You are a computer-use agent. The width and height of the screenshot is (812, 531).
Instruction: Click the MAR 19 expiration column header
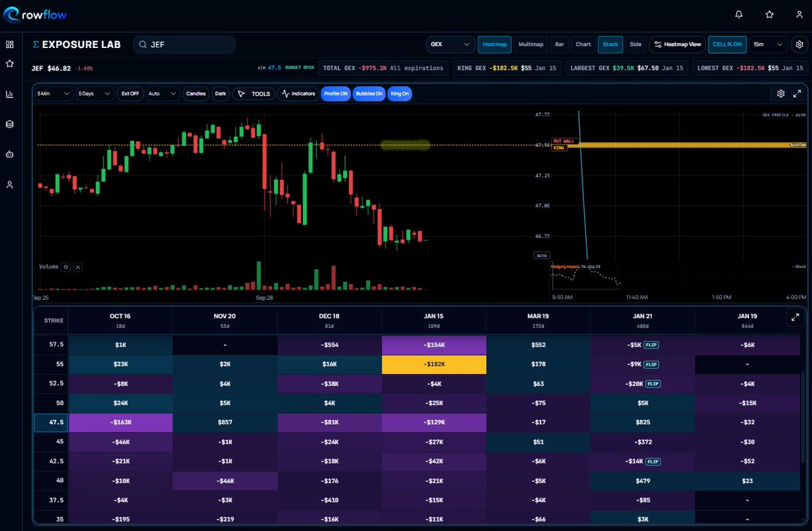pos(538,320)
